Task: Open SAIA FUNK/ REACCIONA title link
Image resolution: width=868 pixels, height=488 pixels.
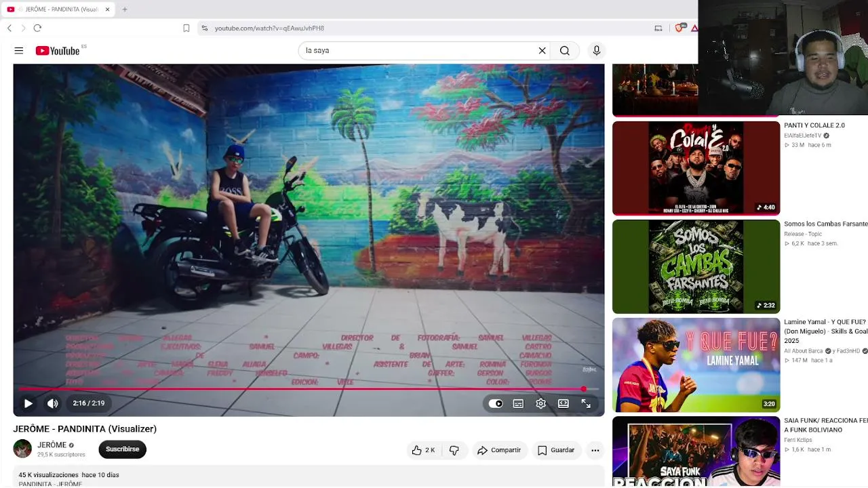Action: click(826, 425)
